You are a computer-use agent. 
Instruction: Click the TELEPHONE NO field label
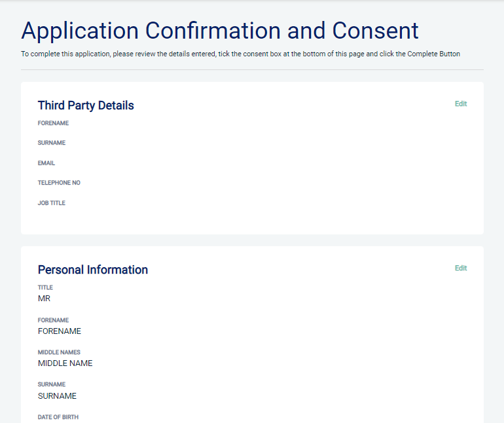coord(59,183)
